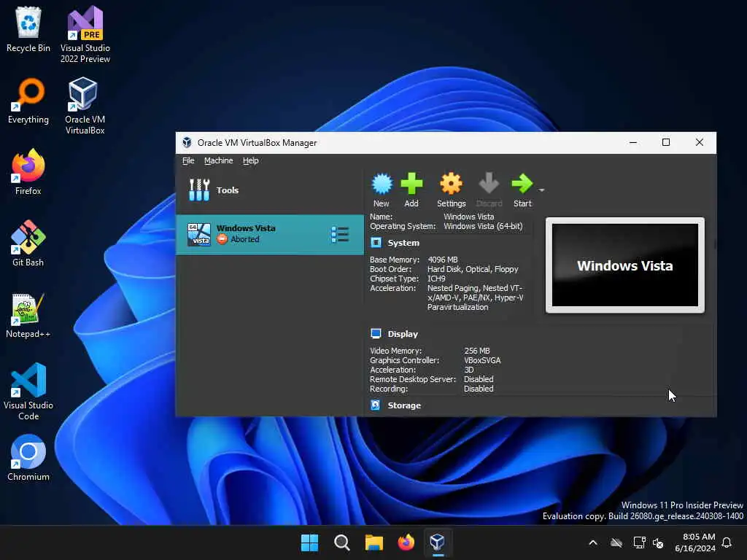
Task: Click the VBoxSVGA graphics controller value
Action: tap(482, 360)
